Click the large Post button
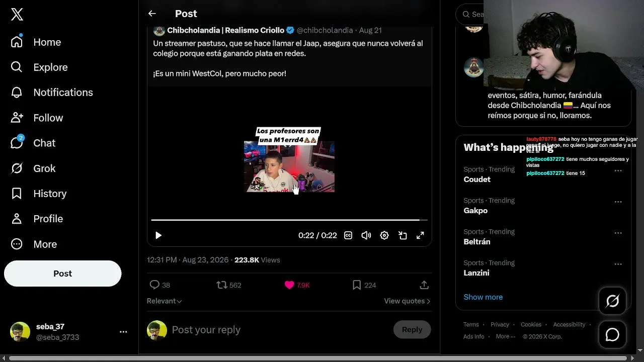The image size is (644, 362). click(x=62, y=274)
